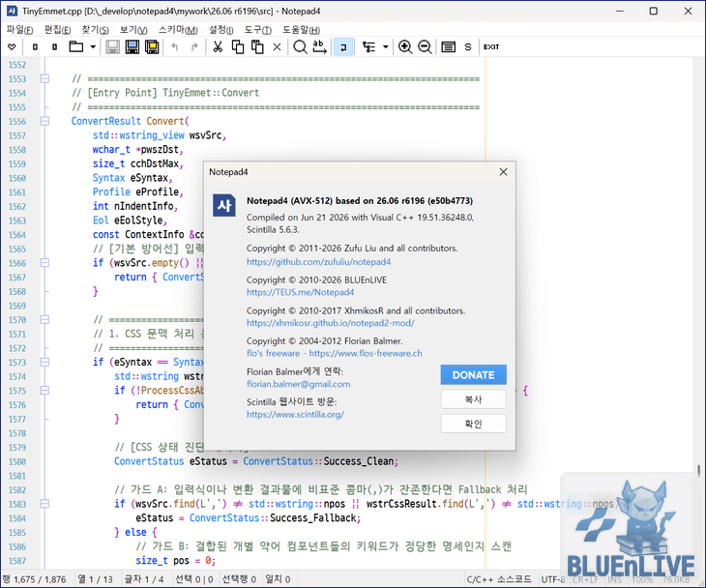Click in code line 1584 eStatus text
The width and height of the screenshot is (706, 588).
pos(155,518)
